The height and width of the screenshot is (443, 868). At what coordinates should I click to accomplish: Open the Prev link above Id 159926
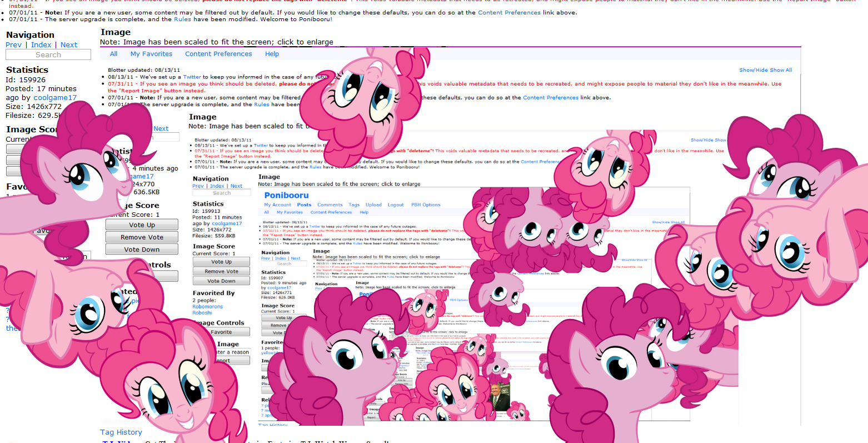pyautogui.click(x=13, y=45)
